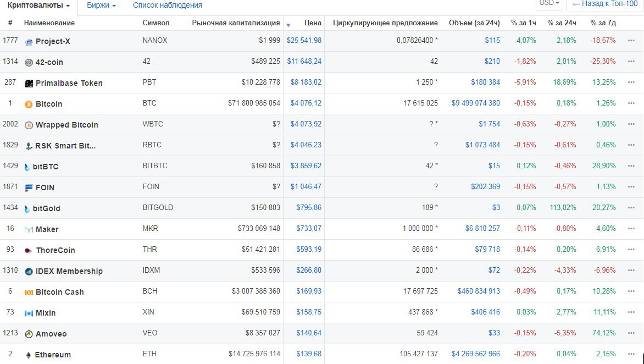Open the Amoveo name link
Image resolution: width=644 pixels, height=364 pixels.
coord(51,334)
